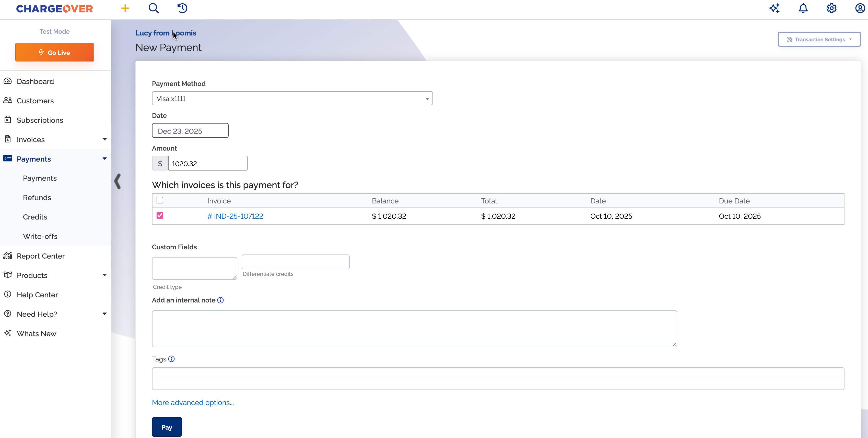Open the More advanced options link

click(x=193, y=403)
